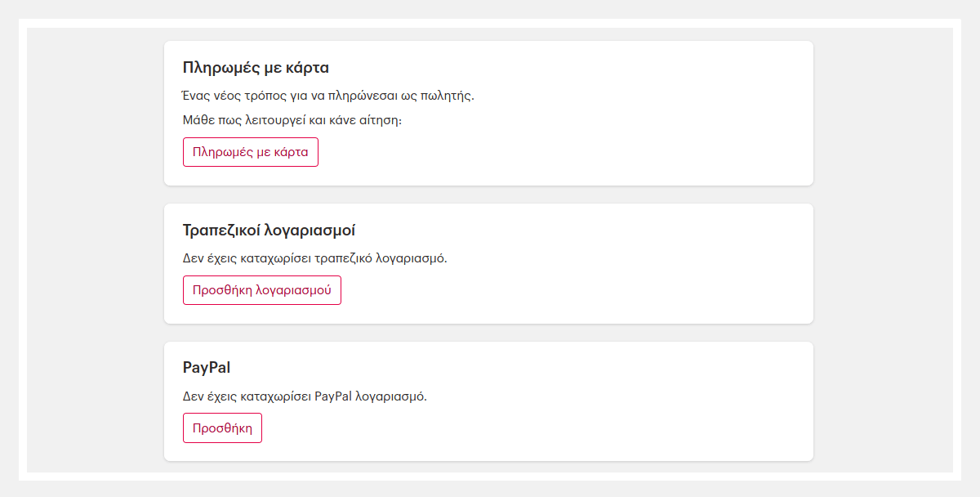This screenshot has height=497, width=980.
Task: Click the outlined 'Πληρωμές με κάρτα' button
Action: 251,152
